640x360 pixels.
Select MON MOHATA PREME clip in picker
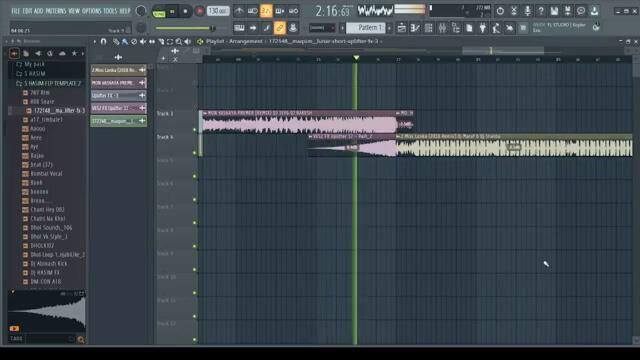tap(118, 83)
